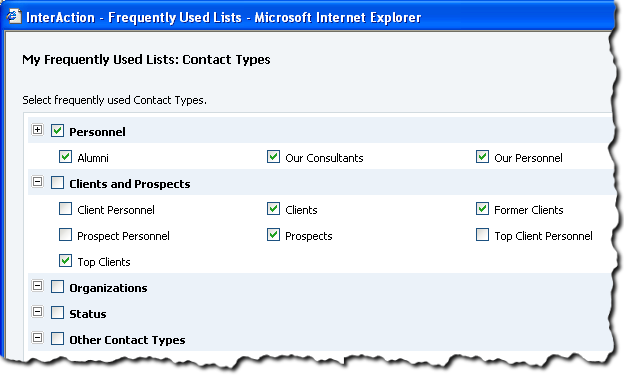Click the Status group label
The width and height of the screenshot is (627, 378).
(x=88, y=314)
